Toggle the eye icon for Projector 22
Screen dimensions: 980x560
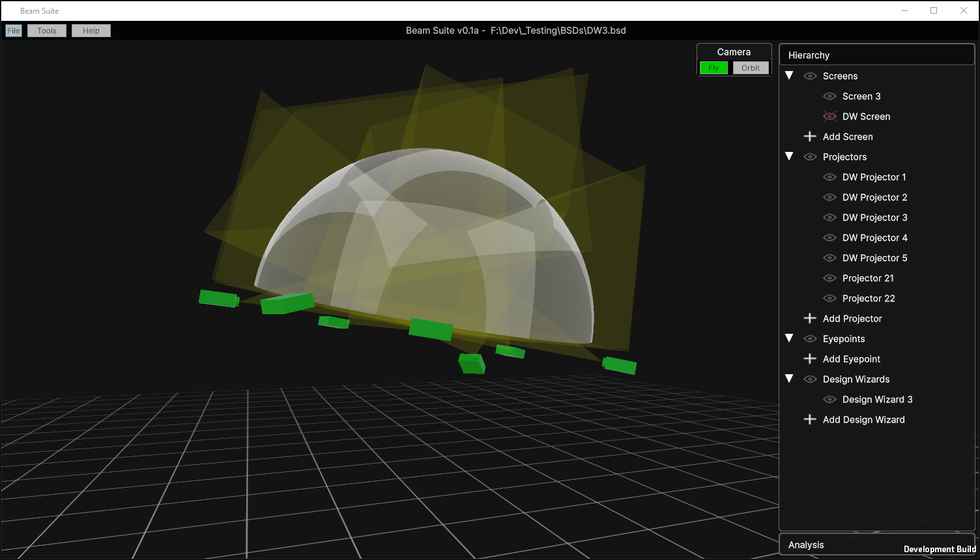coord(829,298)
